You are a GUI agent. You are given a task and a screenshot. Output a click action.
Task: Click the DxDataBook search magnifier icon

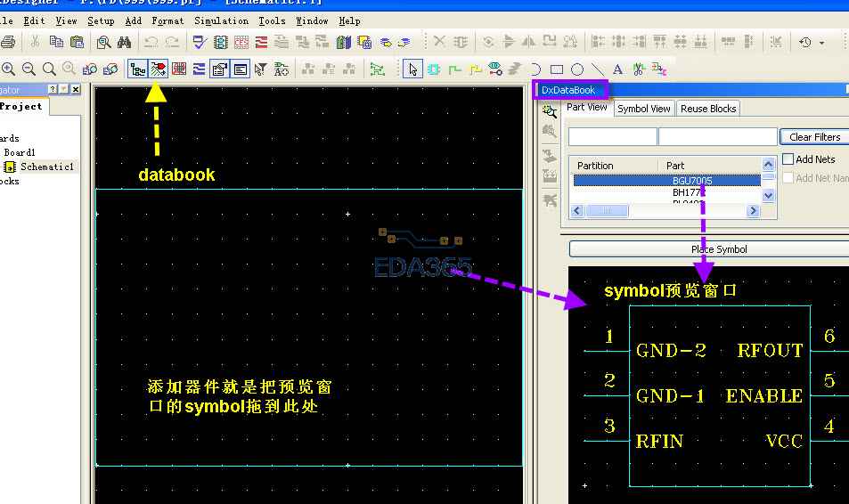(550, 111)
